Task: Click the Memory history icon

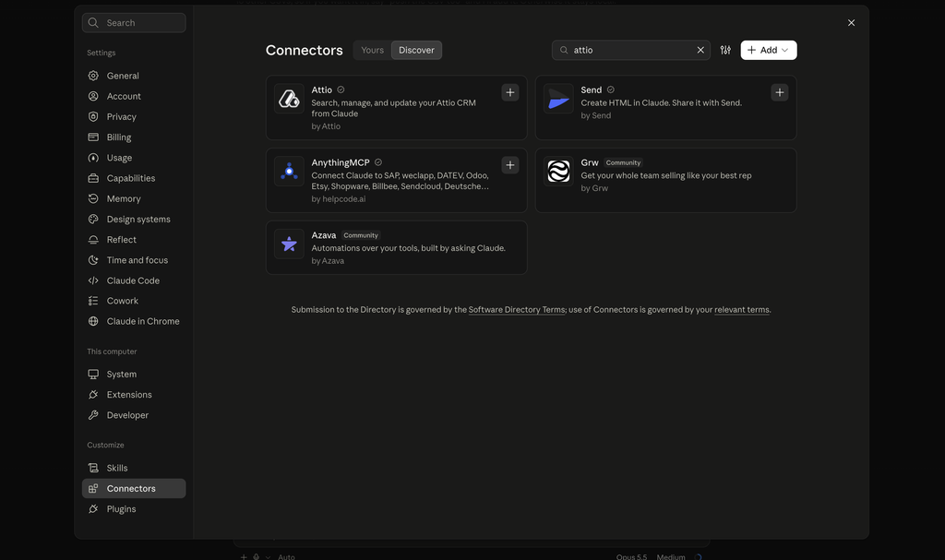Action: point(93,199)
